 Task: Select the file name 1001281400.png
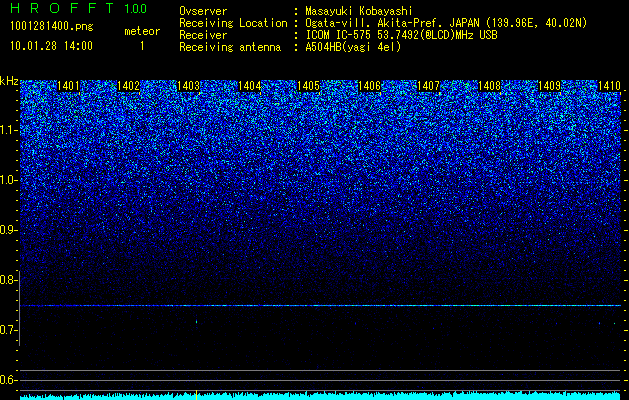coord(52,27)
